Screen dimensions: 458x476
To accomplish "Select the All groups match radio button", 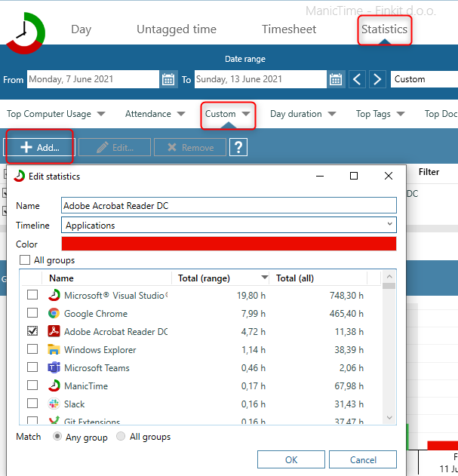I will [x=121, y=437].
